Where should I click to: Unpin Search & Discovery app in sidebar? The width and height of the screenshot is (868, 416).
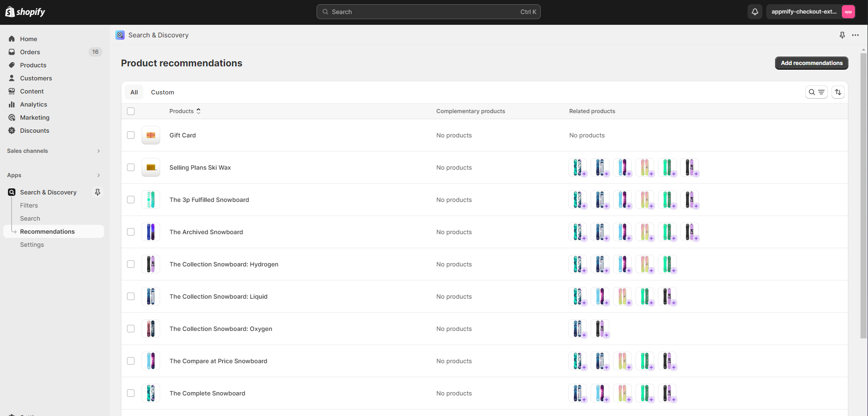tap(98, 192)
